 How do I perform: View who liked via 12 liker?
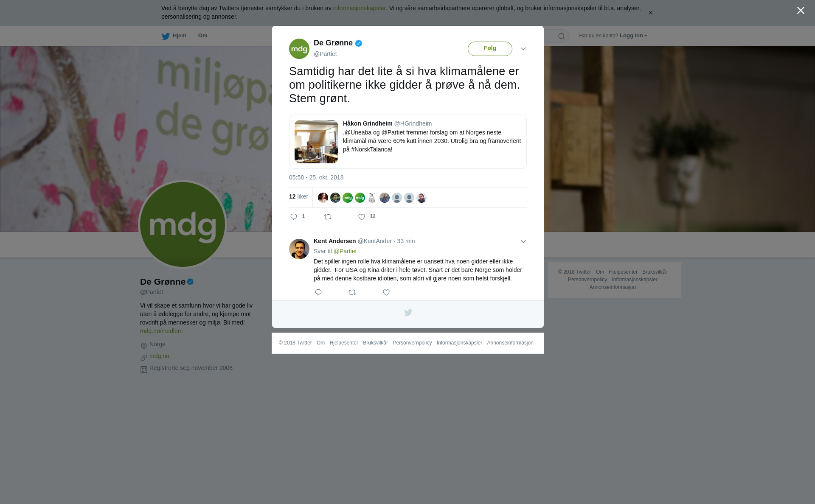[298, 196]
